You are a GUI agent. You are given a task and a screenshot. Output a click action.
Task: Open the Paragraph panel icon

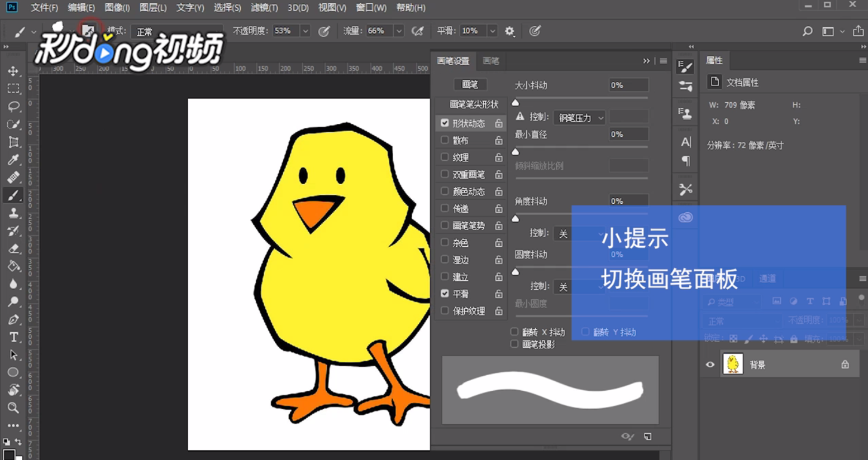coord(686,161)
